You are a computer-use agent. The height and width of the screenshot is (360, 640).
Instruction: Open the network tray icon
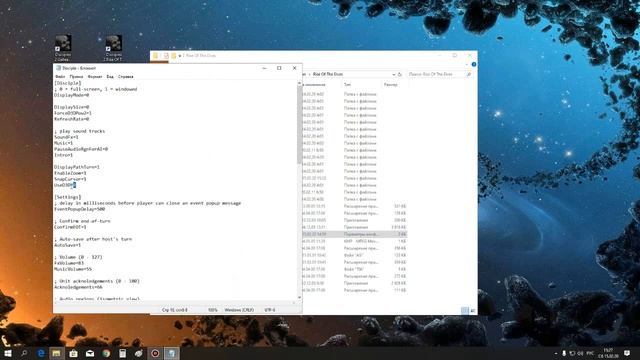pyautogui.click(x=572, y=353)
